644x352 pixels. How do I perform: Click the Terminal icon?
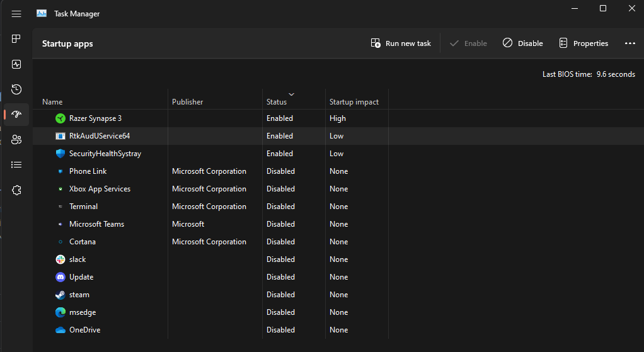point(60,207)
